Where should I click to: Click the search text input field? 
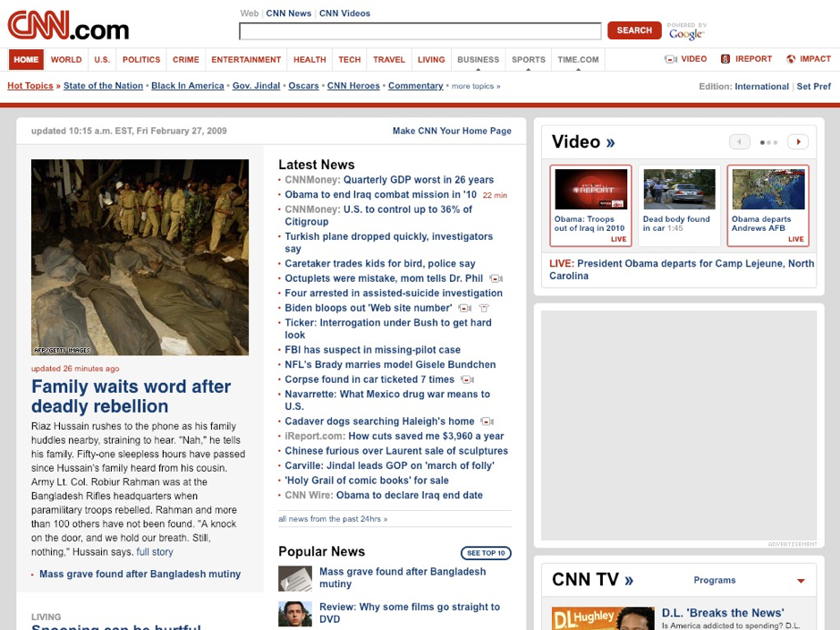coord(420,31)
